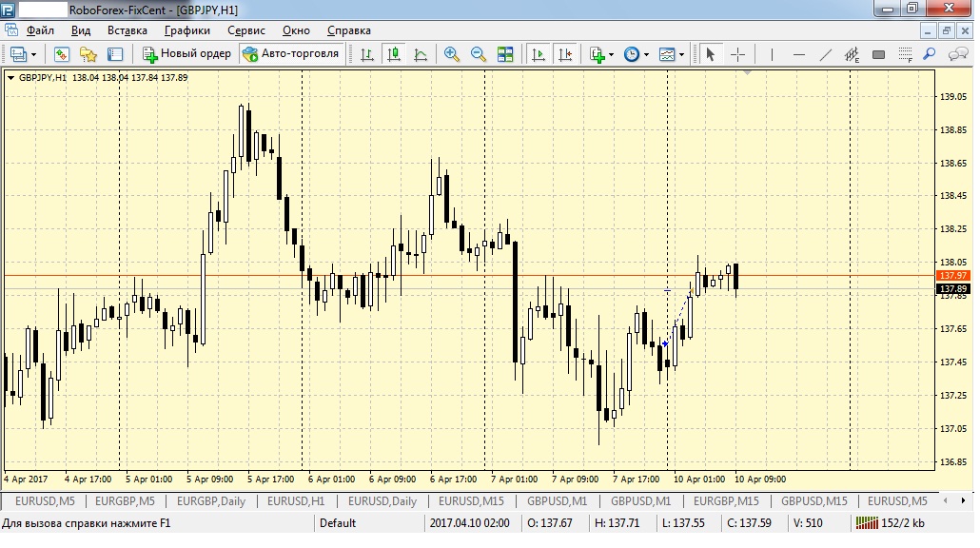Open the chart Templates icon
Screen dimensions: 980x548
click(x=667, y=54)
